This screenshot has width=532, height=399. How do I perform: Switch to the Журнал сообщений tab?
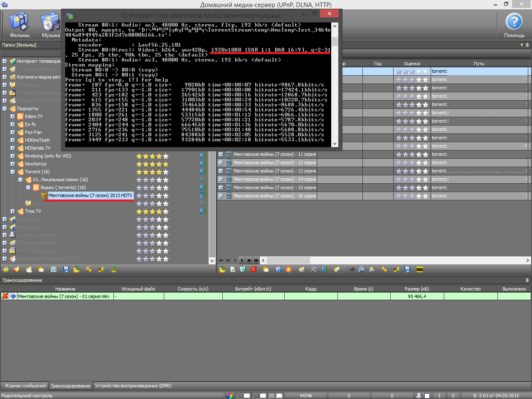point(25,386)
